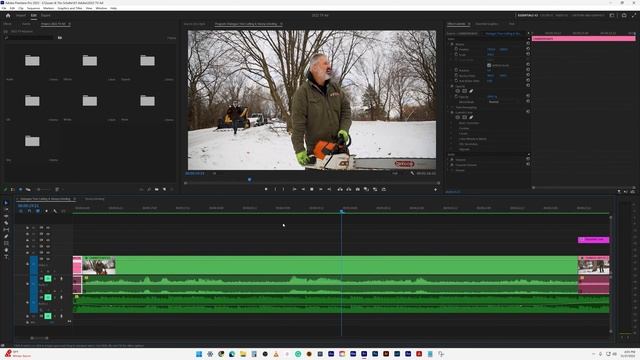The image size is (640, 360).
Task: Toggle Position animation stopwatch
Action: (456, 49)
